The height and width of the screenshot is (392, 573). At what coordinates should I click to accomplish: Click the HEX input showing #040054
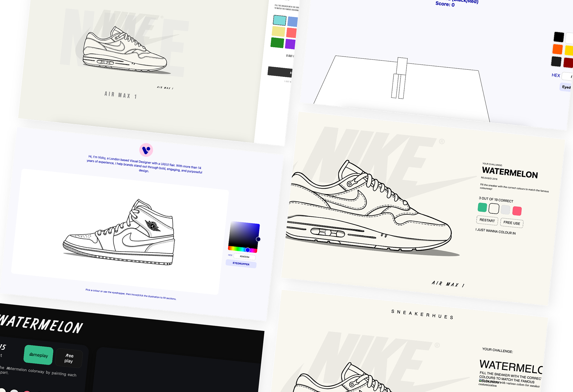tap(244, 256)
